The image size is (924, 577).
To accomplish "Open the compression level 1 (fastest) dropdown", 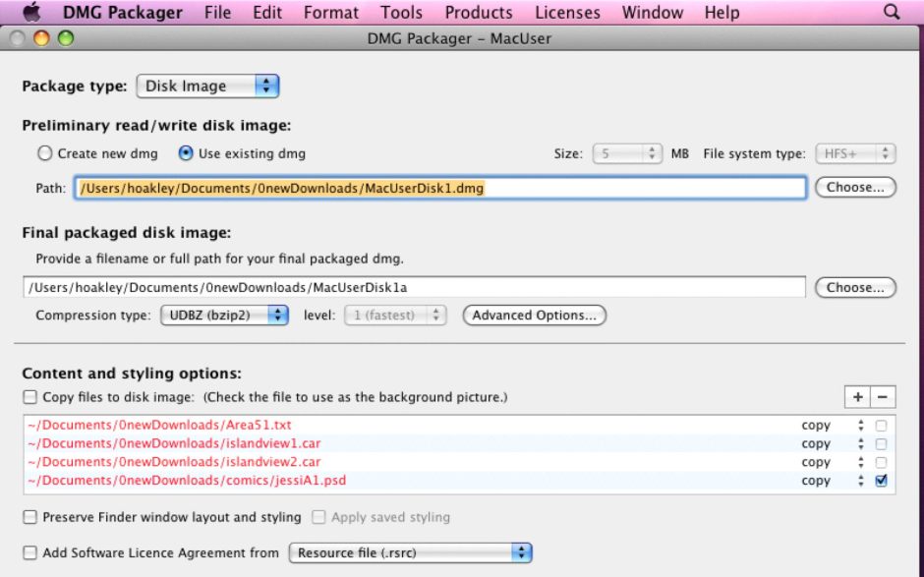I will point(395,316).
